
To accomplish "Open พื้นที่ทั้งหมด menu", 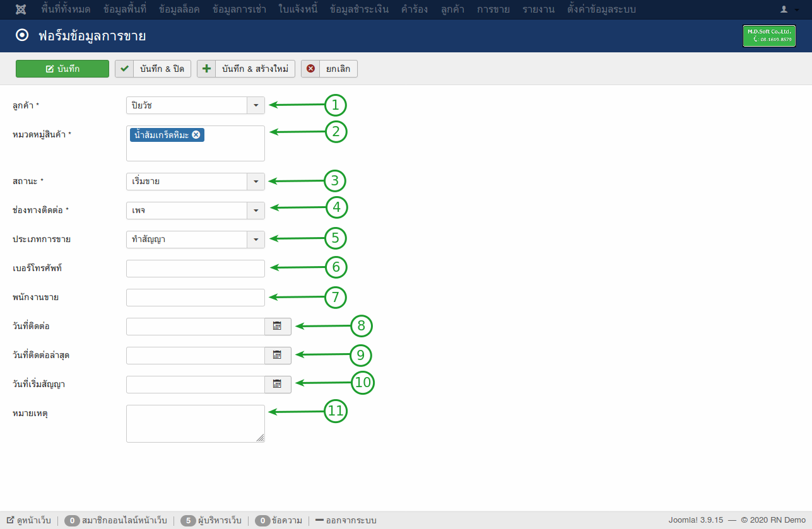I will pyautogui.click(x=66, y=9).
